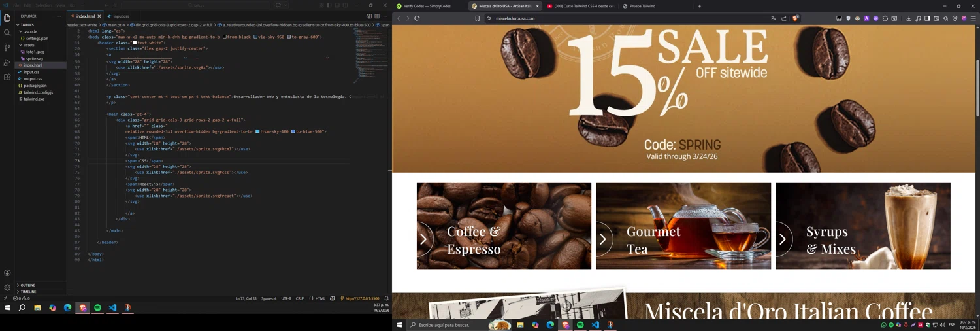This screenshot has width=980, height=331.
Task: Open the Selection menu in VS Code
Action: click(44, 5)
